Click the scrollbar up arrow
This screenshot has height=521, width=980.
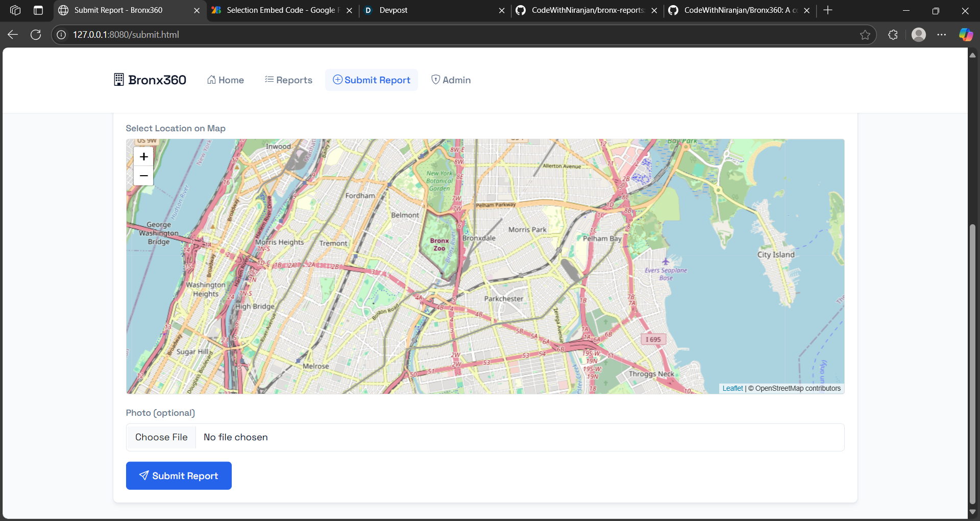[x=972, y=55]
